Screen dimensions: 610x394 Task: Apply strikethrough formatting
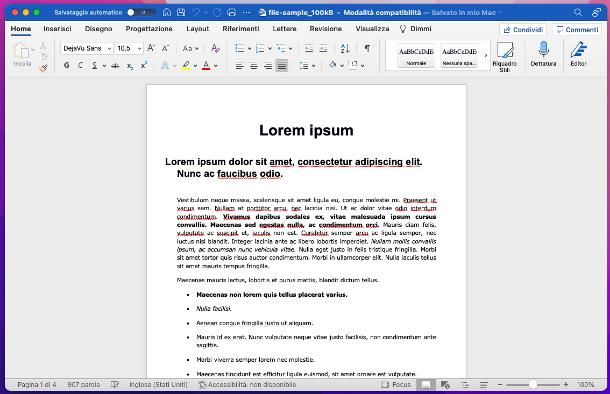point(115,66)
